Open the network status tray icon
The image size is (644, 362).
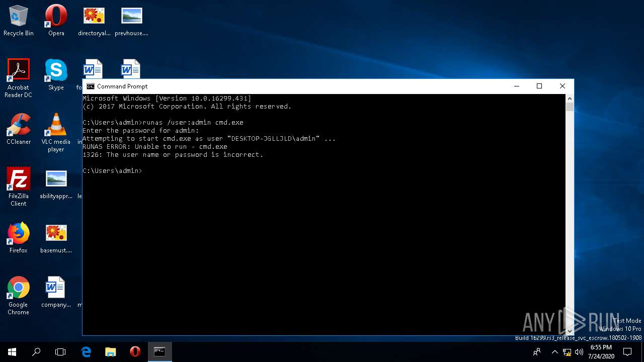[567, 352]
